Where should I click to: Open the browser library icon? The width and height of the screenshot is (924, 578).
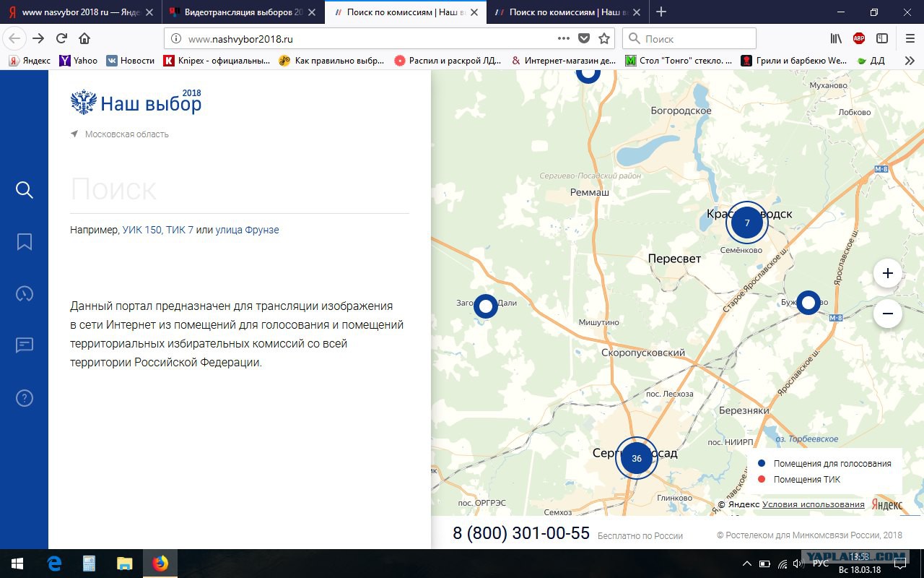[836, 39]
